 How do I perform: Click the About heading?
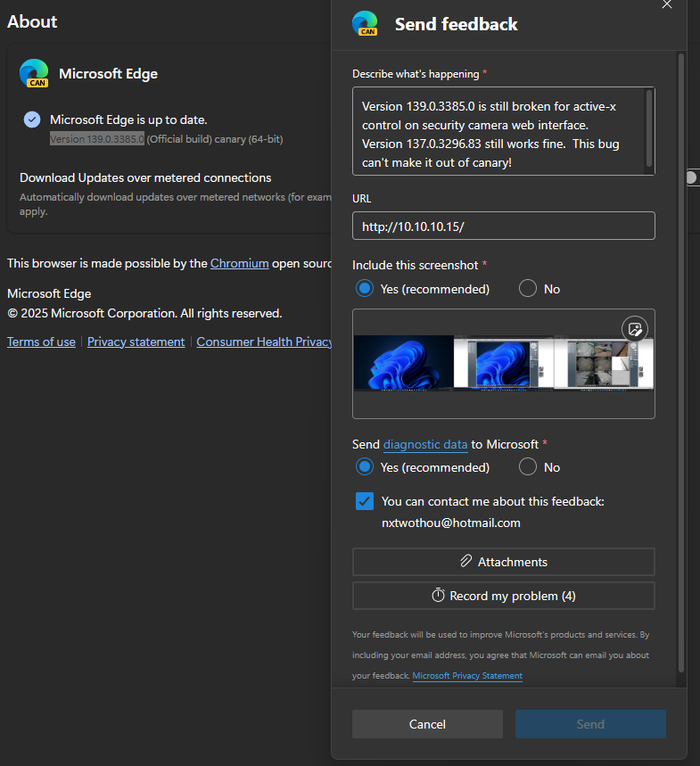click(32, 21)
